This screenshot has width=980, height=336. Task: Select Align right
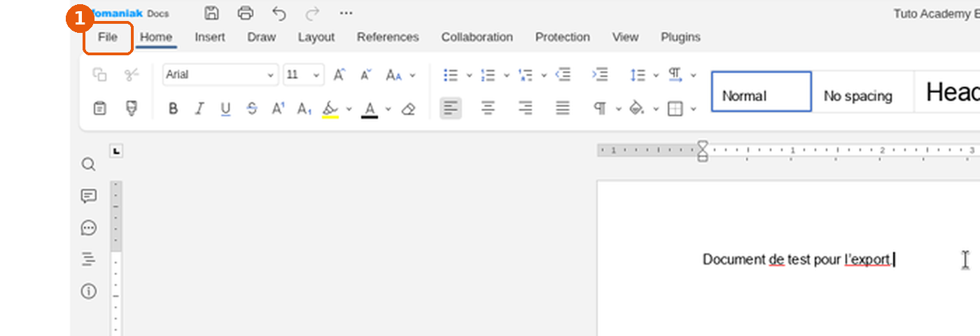pos(525,108)
